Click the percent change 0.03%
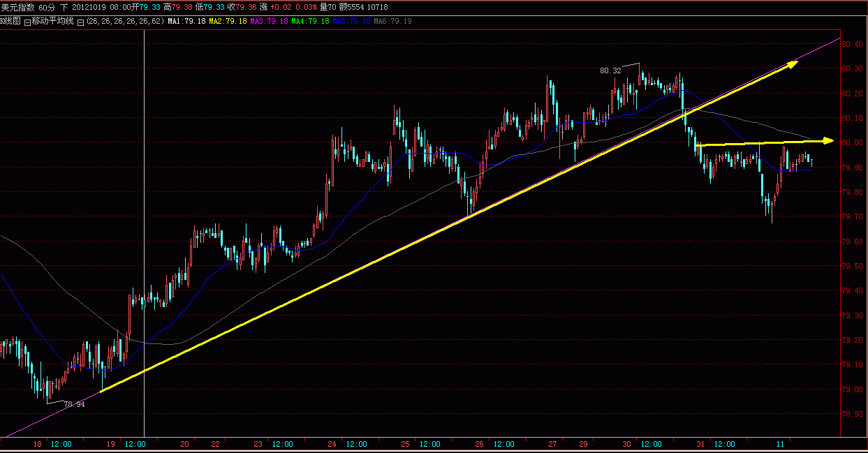 coord(307,7)
